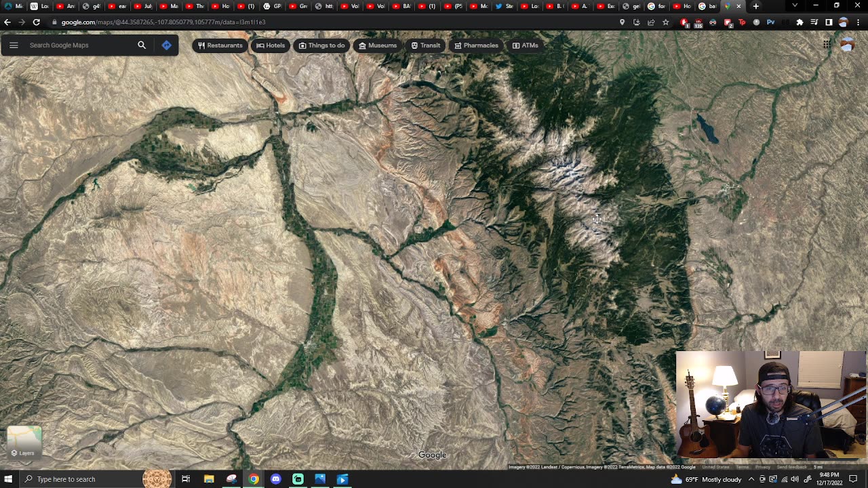868x488 pixels.
Task: Switch to the 'GP' tab
Action: [272, 6]
